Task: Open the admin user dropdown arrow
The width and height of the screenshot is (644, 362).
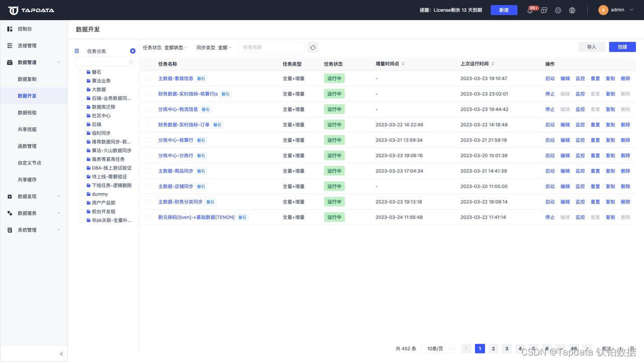Action: pos(632,10)
